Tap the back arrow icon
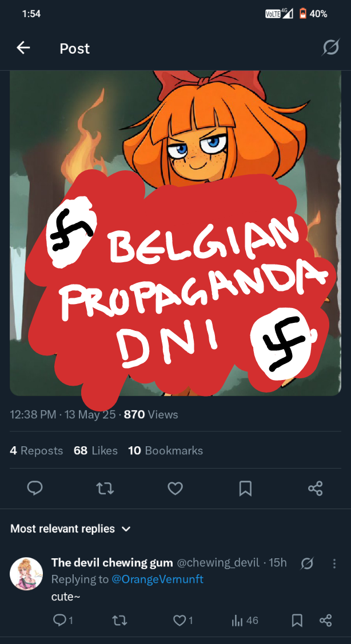Screen dimensions: 351x644 [x=23, y=48]
